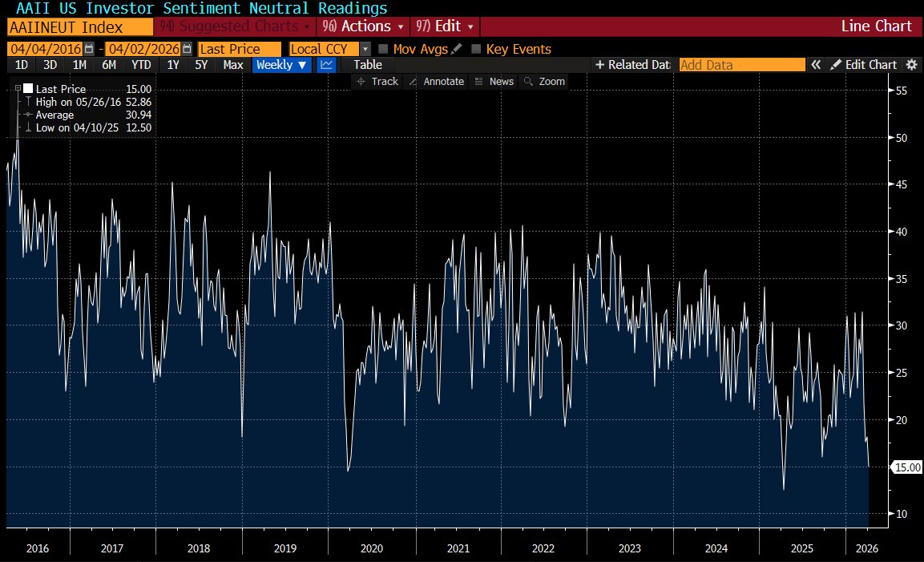Click the 2026 year label on axis
Screen dimensions: 924x562
[867, 548]
